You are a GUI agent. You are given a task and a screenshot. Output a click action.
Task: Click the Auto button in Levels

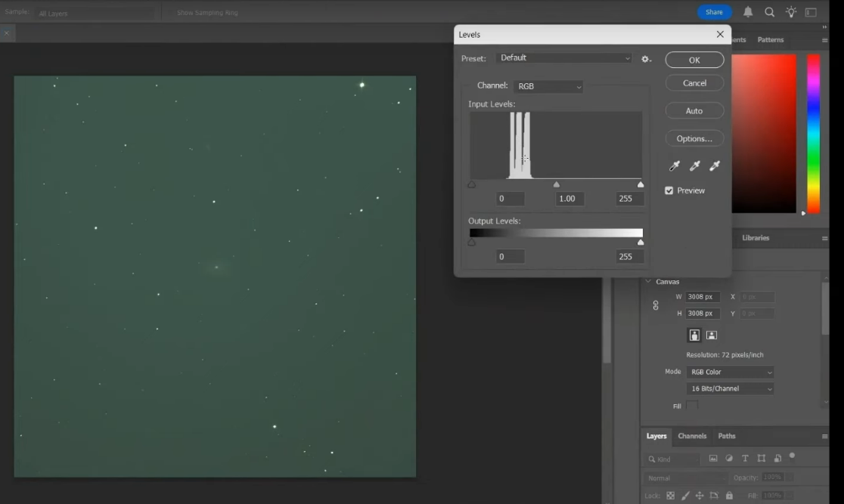click(x=694, y=111)
